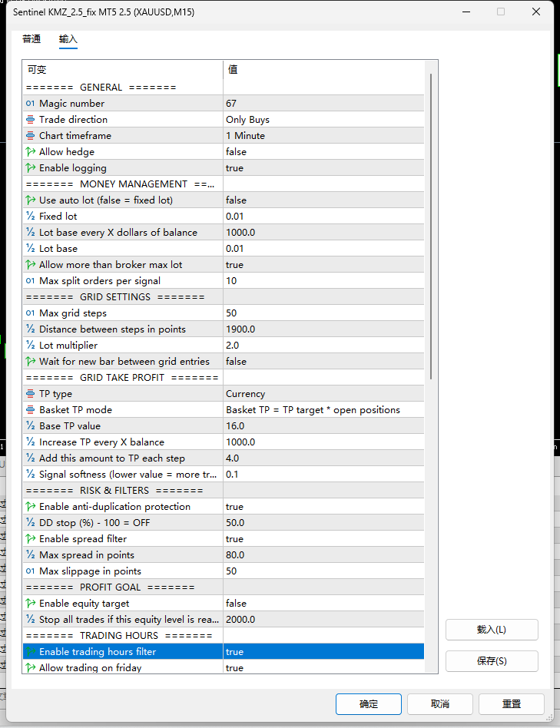Viewport: 560px width, 728px height.
Task: Click the double icon beside Lot base every X dollars
Action: [x=30, y=233]
